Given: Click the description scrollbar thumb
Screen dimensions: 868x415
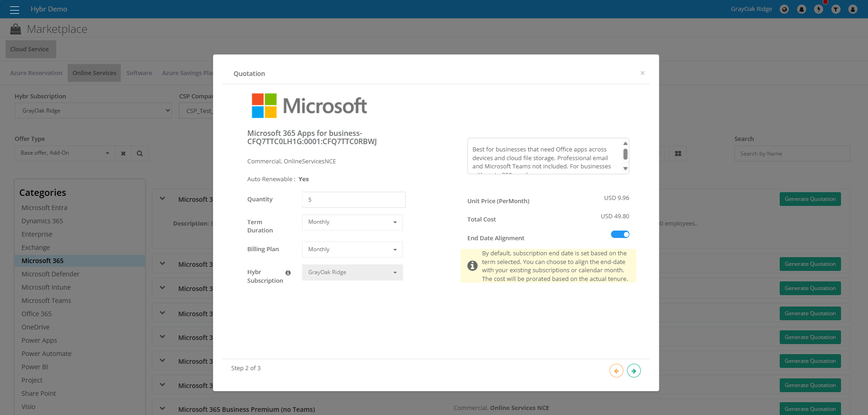Looking at the screenshot, I should (625, 154).
